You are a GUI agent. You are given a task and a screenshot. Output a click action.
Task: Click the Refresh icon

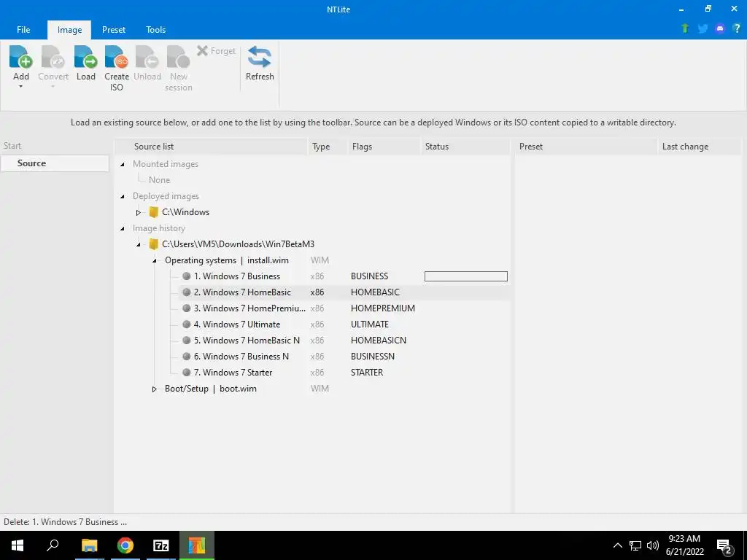click(x=260, y=57)
